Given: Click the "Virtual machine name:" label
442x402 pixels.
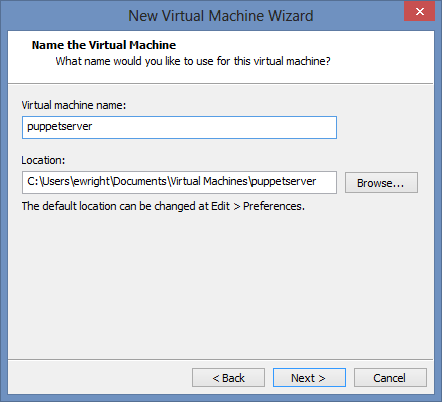Looking at the screenshot, I should pyautogui.click(x=74, y=105).
